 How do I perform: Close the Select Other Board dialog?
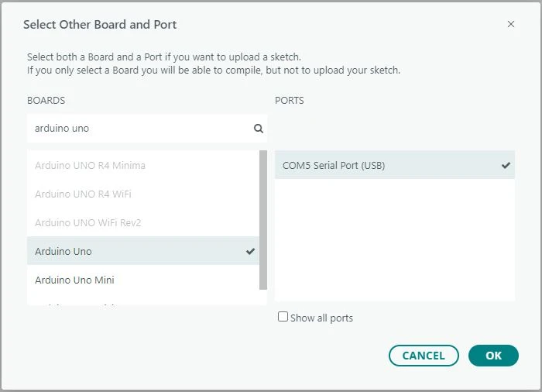510,25
